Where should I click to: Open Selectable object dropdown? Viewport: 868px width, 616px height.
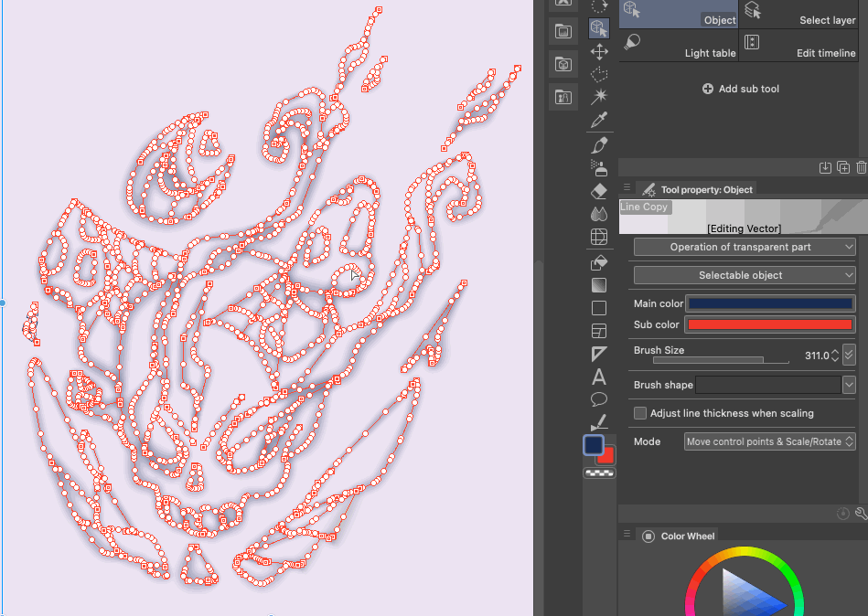coord(745,275)
